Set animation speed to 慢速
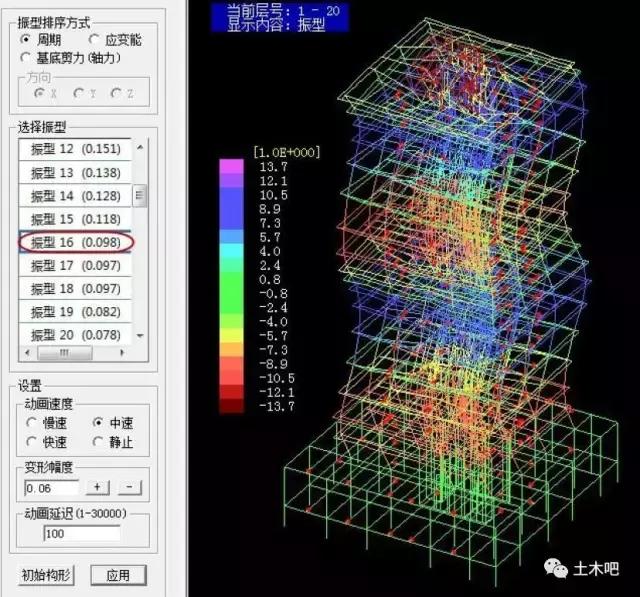The height and width of the screenshot is (597, 640). [x=31, y=422]
